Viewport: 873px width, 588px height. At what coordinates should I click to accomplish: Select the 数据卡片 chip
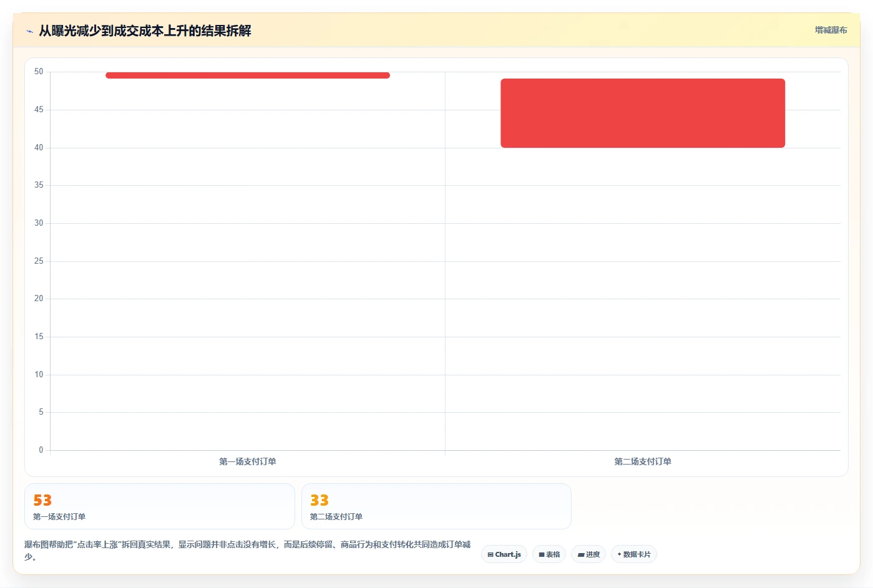coord(634,554)
